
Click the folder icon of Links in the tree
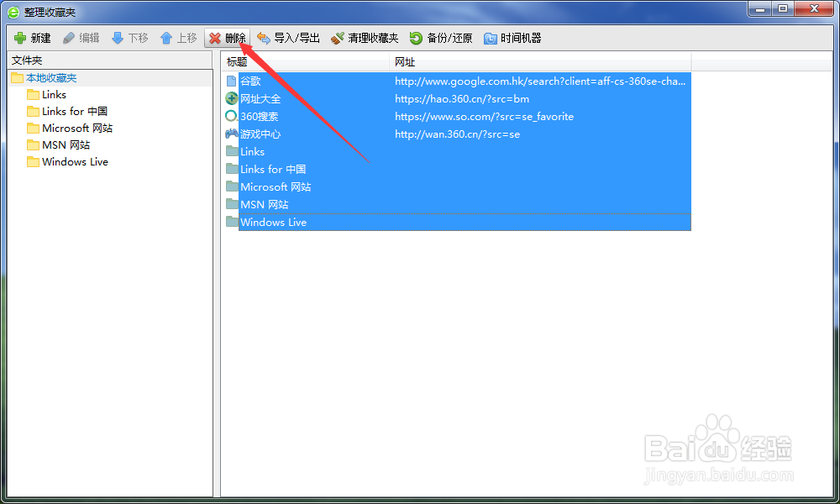[34, 95]
